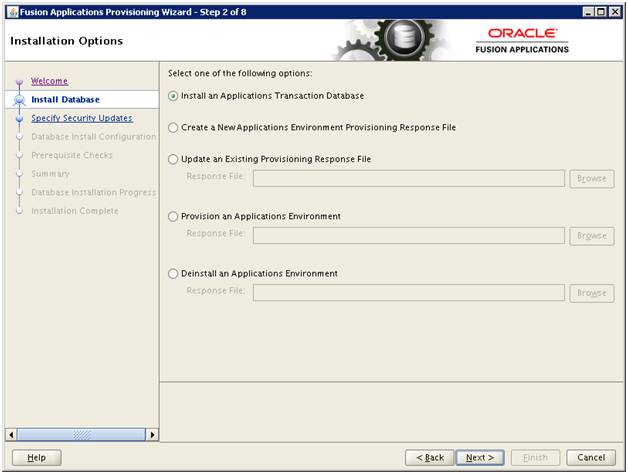This screenshot has width=628, height=474.
Task: Click 'Select one of the following options' text
Action: pyautogui.click(x=240, y=73)
